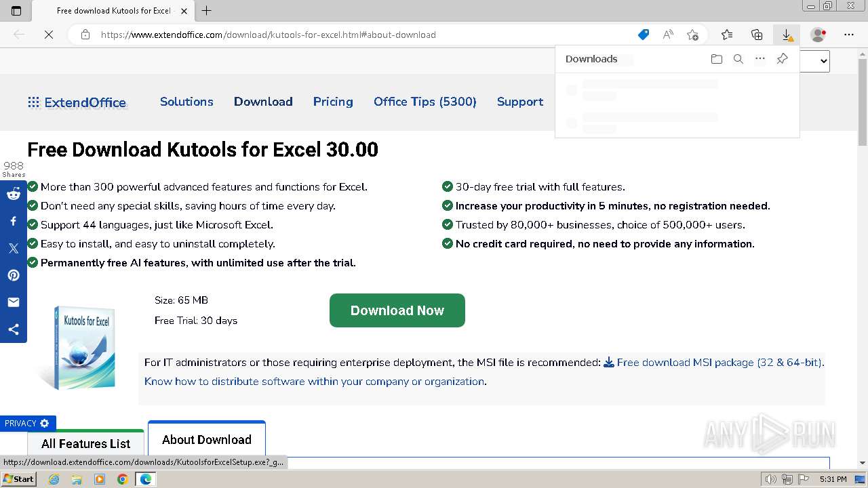Open PRIVACY settings button
This screenshot has height=488, width=868.
click(x=28, y=423)
